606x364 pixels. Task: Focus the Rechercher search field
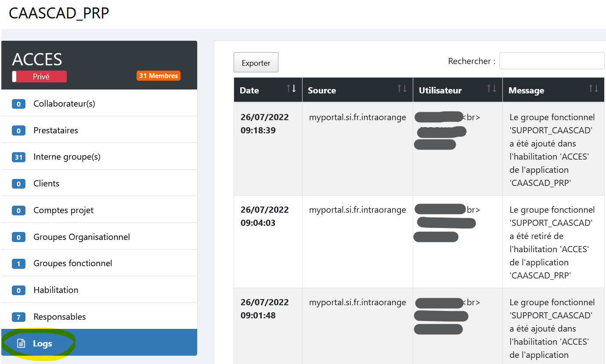pyautogui.click(x=552, y=61)
